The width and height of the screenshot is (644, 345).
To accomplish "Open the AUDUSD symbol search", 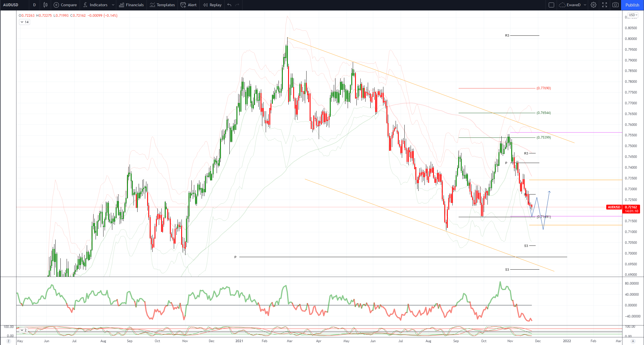I will tap(11, 5).
